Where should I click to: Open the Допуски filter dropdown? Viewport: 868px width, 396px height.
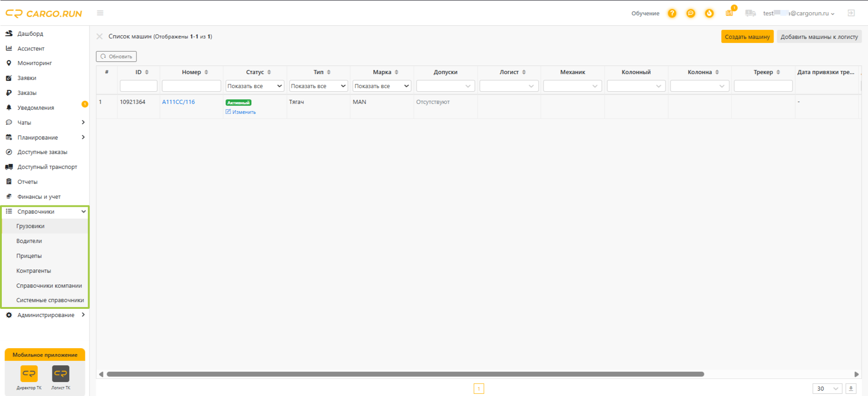pos(446,86)
